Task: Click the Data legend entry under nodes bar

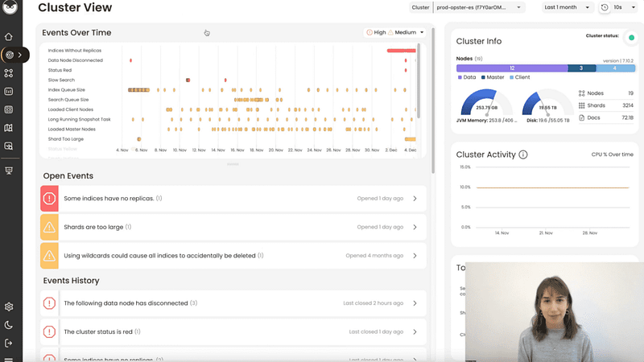Action: click(467, 77)
